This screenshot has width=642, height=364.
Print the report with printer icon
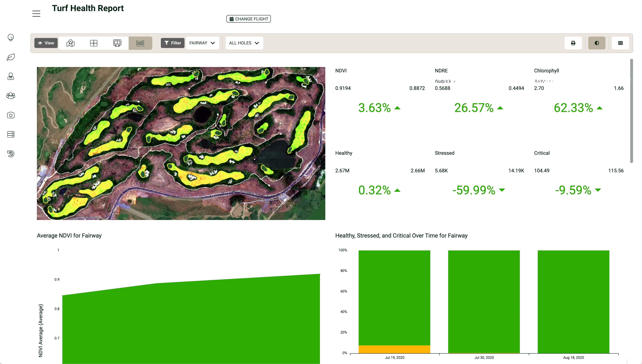(x=573, y=43)
